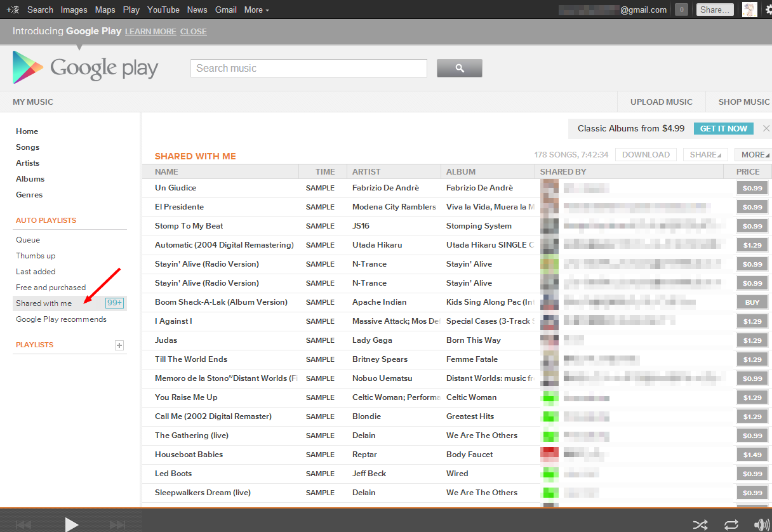
Task: Click the notifications count box
Action: 681,10
